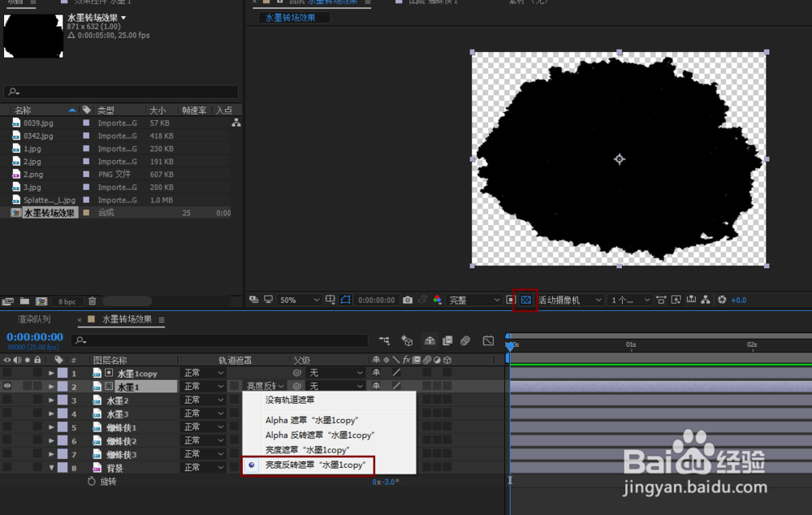The height and width of the screenshot is (515, 812).
Task: Show the 水墨1copy layer video
Action: tap(7, 373)
